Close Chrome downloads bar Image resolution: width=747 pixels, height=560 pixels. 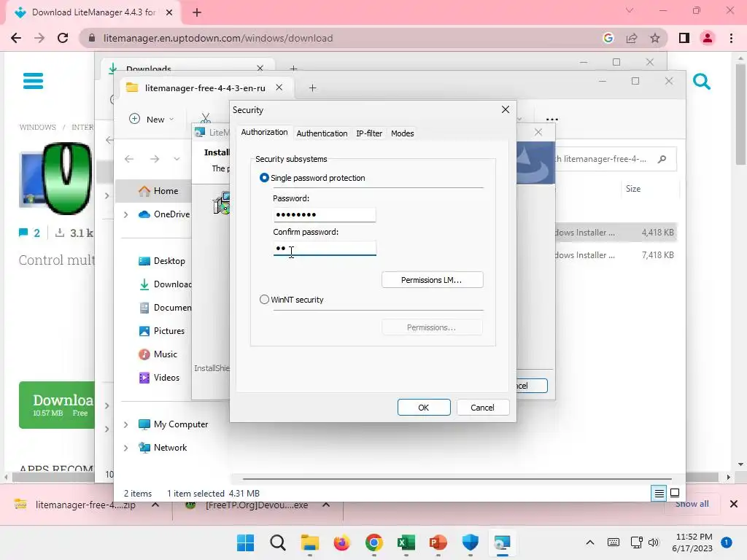click(x=734, y=504)
